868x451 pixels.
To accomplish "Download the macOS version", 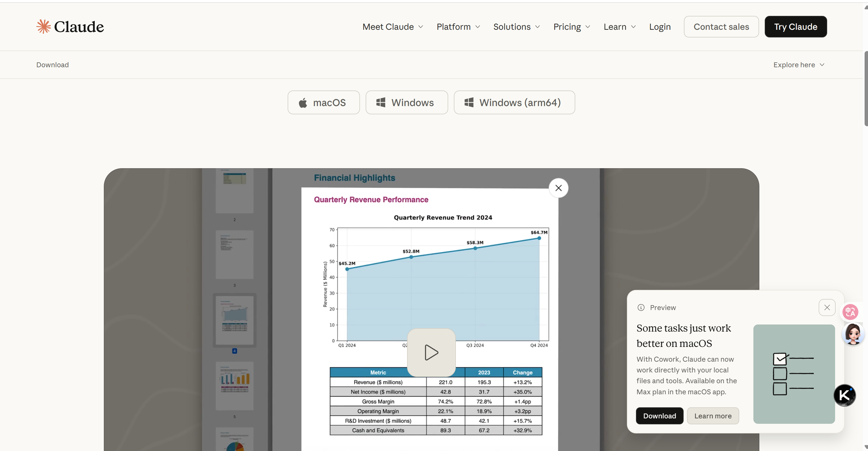I will coord(323,102).
